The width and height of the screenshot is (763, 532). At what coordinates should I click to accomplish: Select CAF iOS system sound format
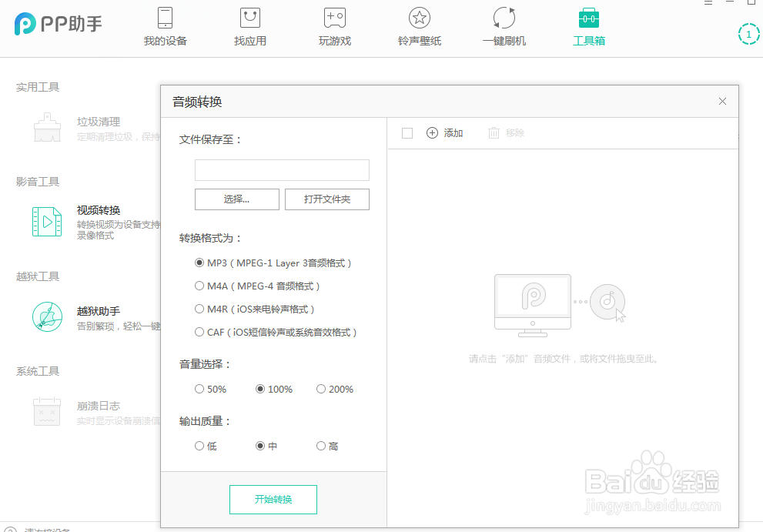coord(199,332)
